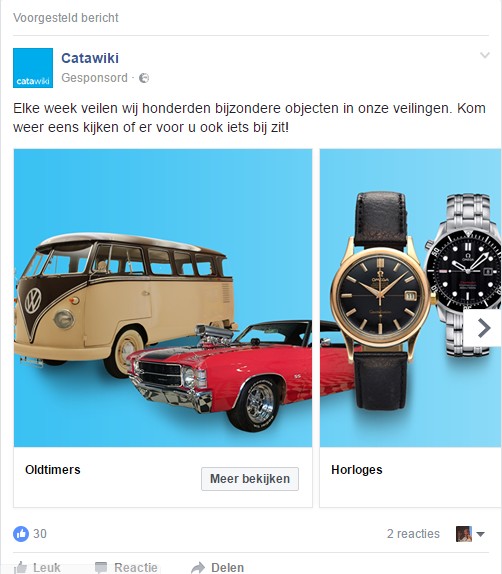
Task: Like the post with Leuk
Action: pos(37,567)
